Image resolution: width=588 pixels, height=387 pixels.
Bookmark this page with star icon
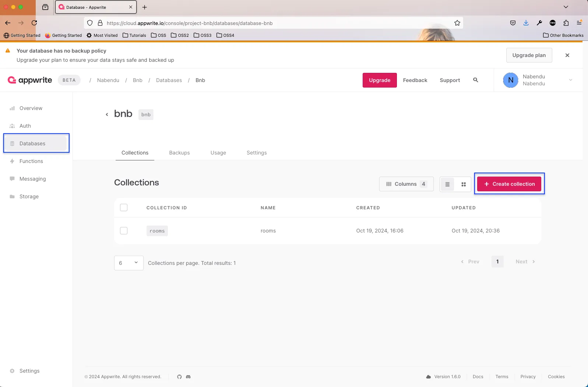[x=457, y=23]
